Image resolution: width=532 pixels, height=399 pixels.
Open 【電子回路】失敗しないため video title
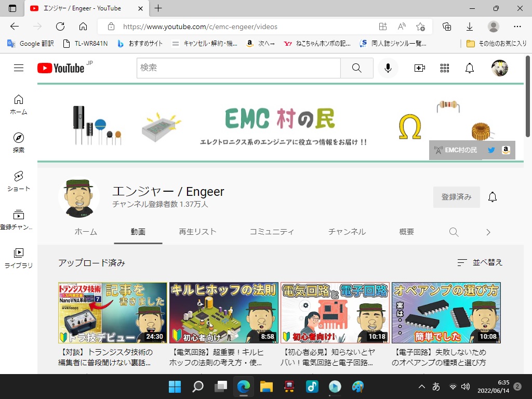tap(439, 357)
